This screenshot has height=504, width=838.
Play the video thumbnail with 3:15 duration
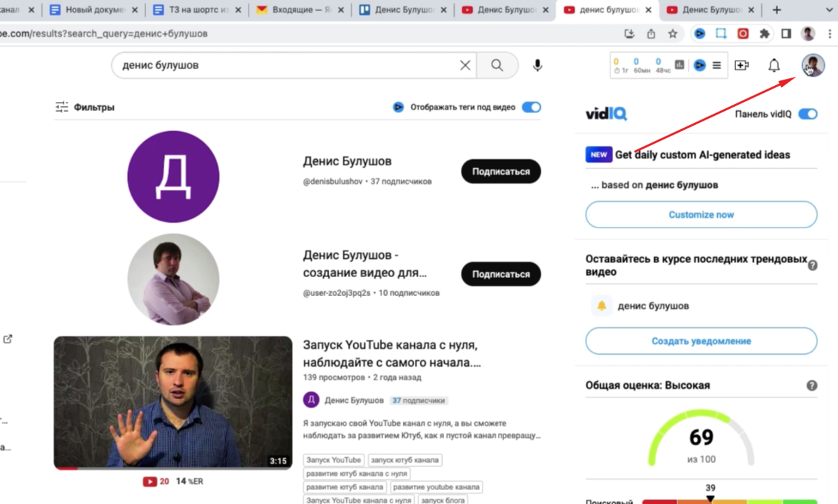[x=173, y=403]
